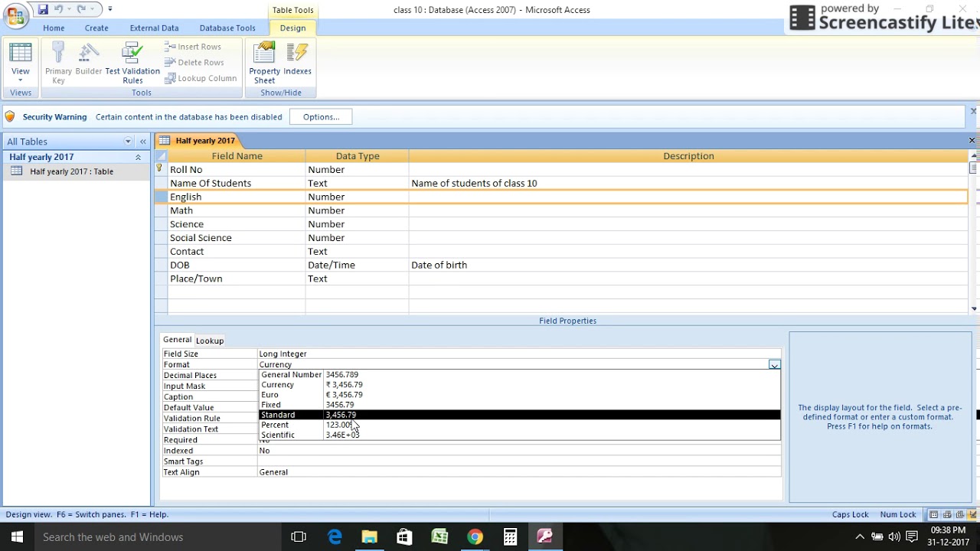Switch to the Lookup properties tab
Image resolution: width=980 pixels, height=551 pixels.
pyautogui.click(x=210, y=341)
